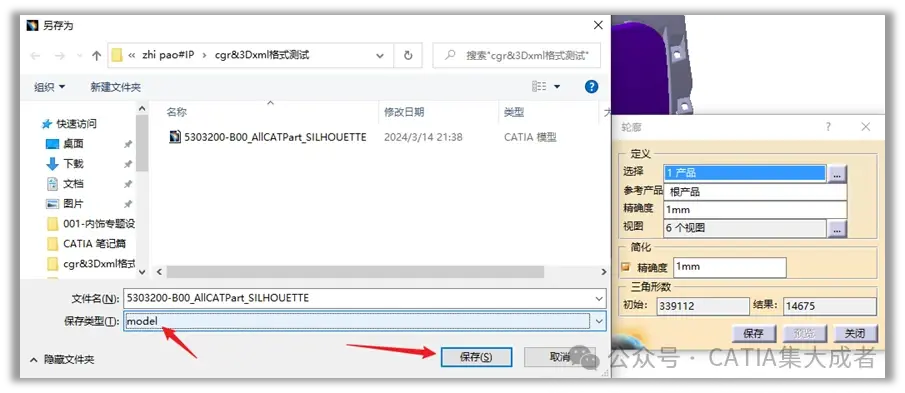The width and height of the screenshot is (905, 393).
Task: Click the 参考产品 field showing 根产品
Action: 756,192
